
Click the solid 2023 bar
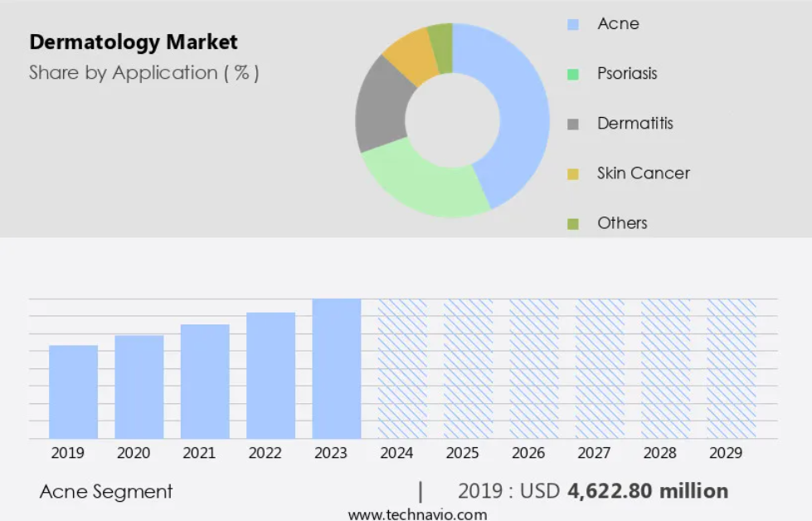[x=337, y=368]
